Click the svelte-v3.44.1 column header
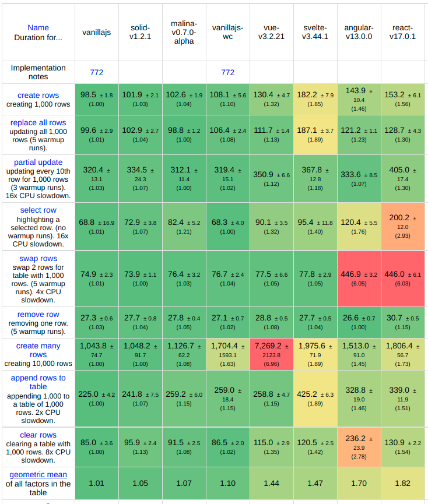 coord(315,32)
